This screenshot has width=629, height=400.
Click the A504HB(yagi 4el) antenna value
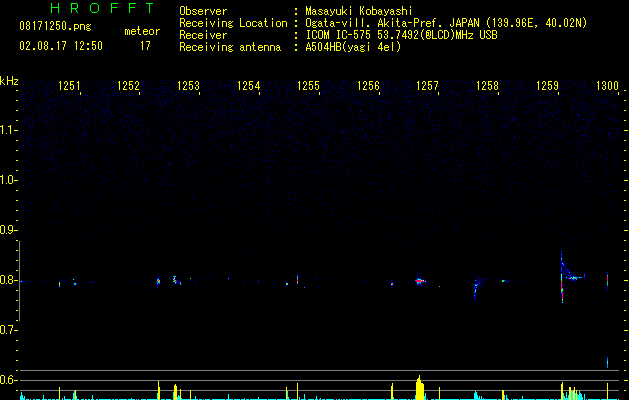[353, 47]
